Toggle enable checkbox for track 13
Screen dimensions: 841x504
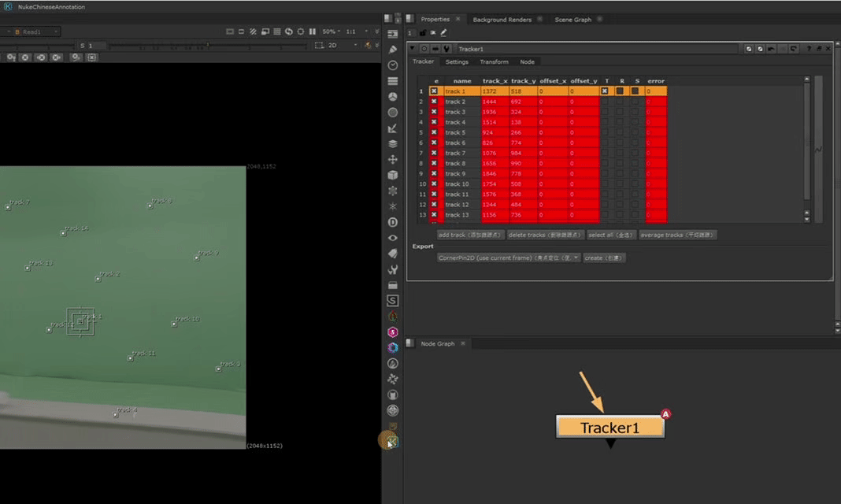tap(434, 215)
